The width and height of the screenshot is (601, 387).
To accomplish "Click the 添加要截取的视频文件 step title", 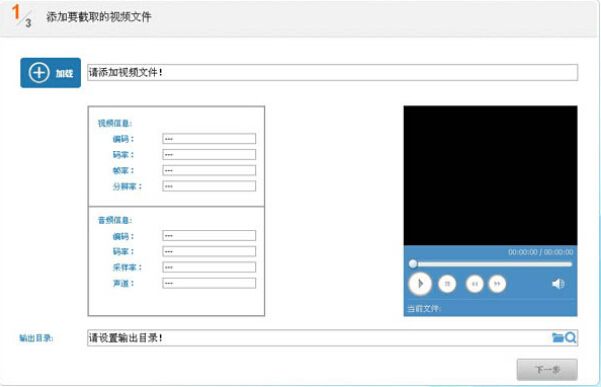I will (x=99, y=17).
